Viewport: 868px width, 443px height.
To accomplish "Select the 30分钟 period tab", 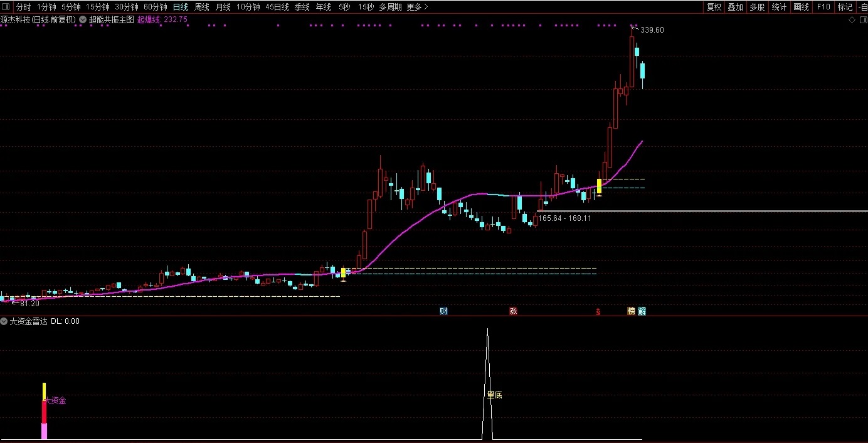I will pos(126,7).
